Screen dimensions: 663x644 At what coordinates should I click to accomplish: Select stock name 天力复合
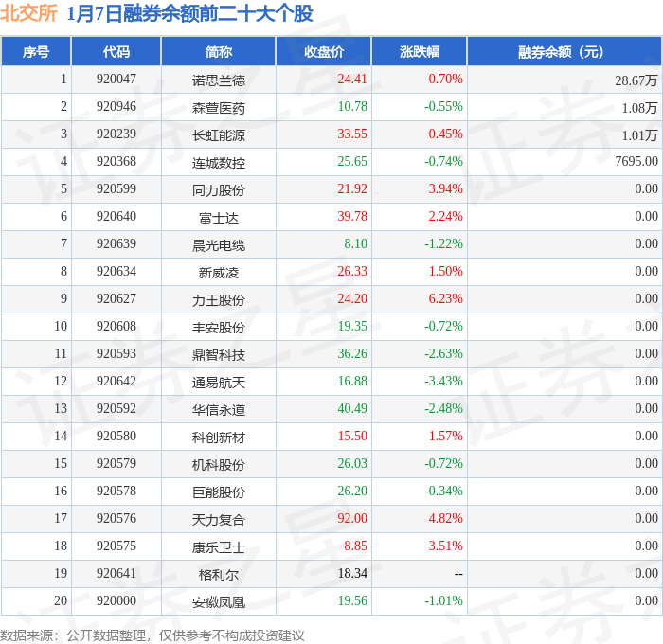coord(219,520)
